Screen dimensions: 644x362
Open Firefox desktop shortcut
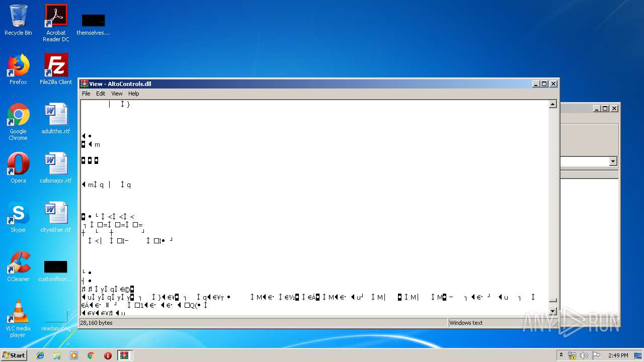(x=18, y=69)
